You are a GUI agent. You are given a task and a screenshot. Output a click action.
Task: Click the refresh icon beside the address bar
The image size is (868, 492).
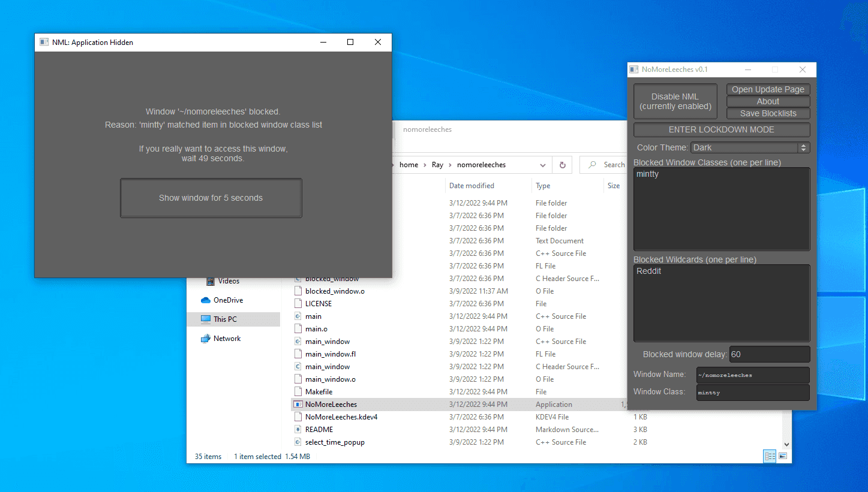562,165
